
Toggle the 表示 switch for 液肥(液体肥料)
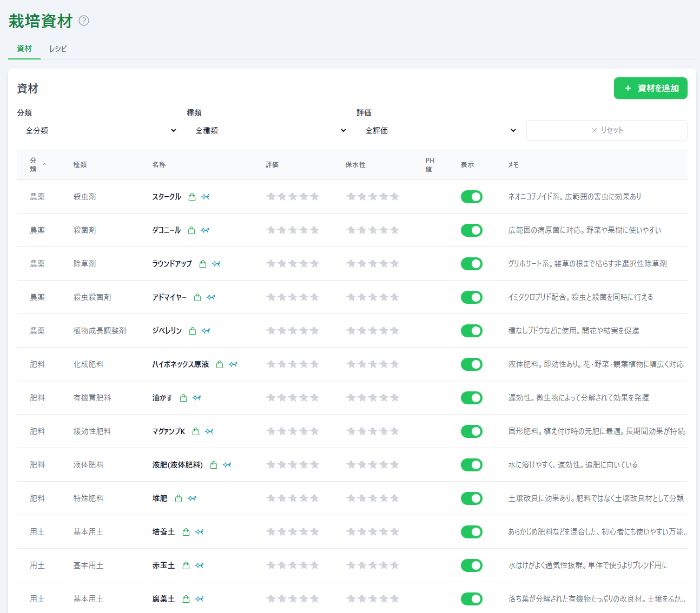click(x=472, y=465)
